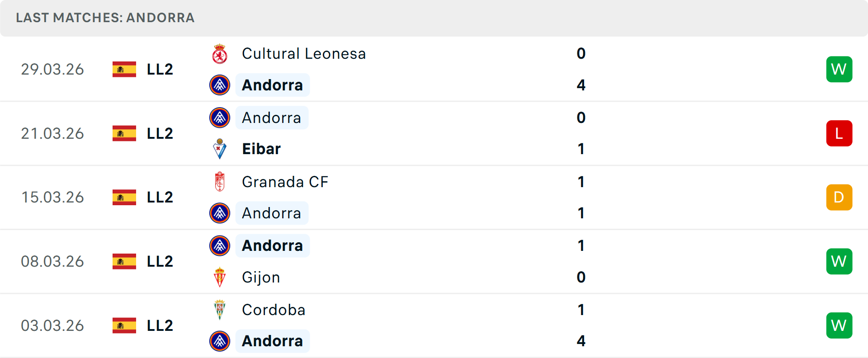Viewport: 868px width, 358px height.
Task: Click Spain flag in 21.03.26 row
Action: click(x=124, y=133)
